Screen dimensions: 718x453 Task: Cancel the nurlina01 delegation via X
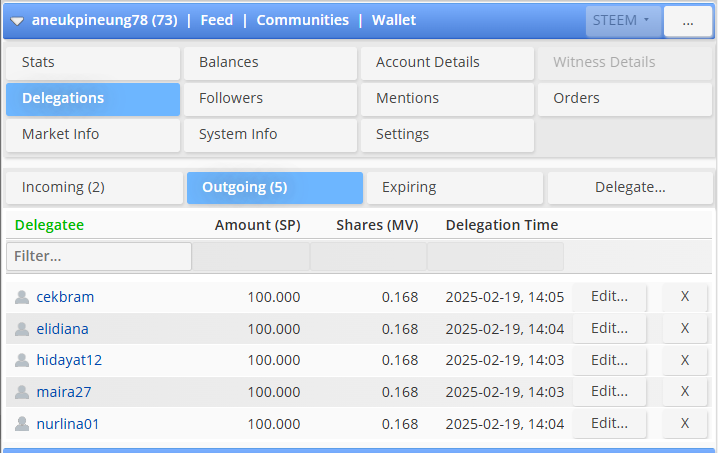pyautogui.click(x=685, y=423)
